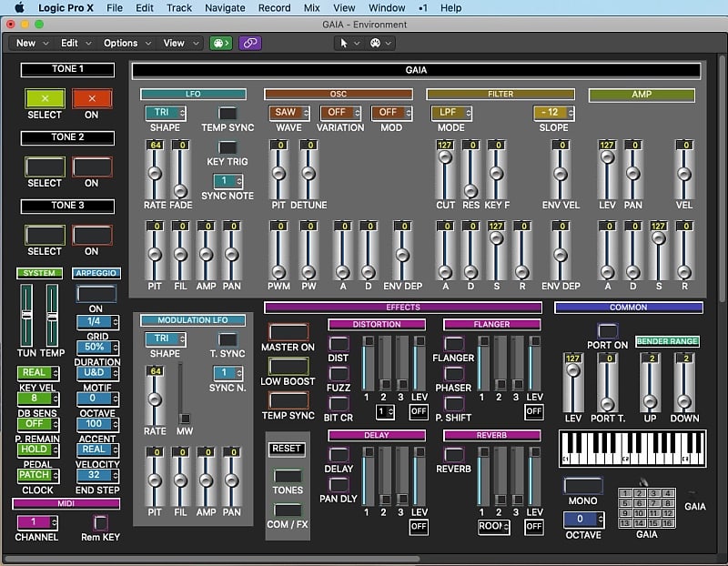The height and width of the screenshot is (566, 728).
Task: Open the OSC WAVE dropdown showing SAW
Action: point(287,113)
